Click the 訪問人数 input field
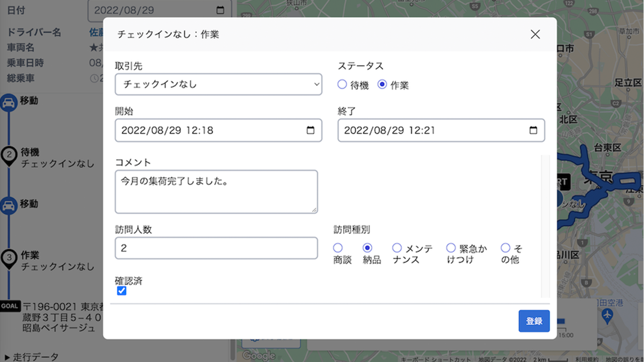This screenshot has width=644, height=362. tap(216, 248)
